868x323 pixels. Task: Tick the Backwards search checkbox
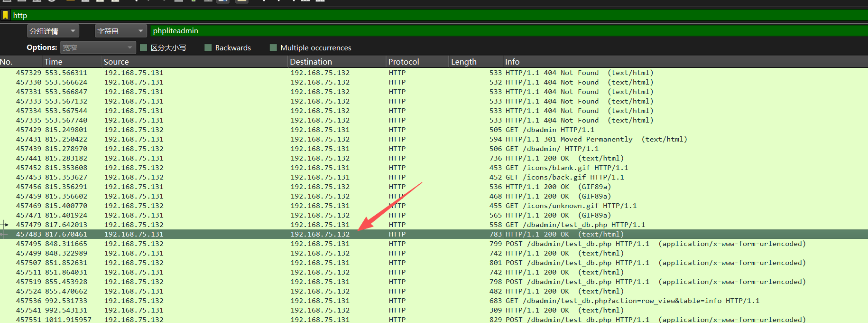coord(208,47)
